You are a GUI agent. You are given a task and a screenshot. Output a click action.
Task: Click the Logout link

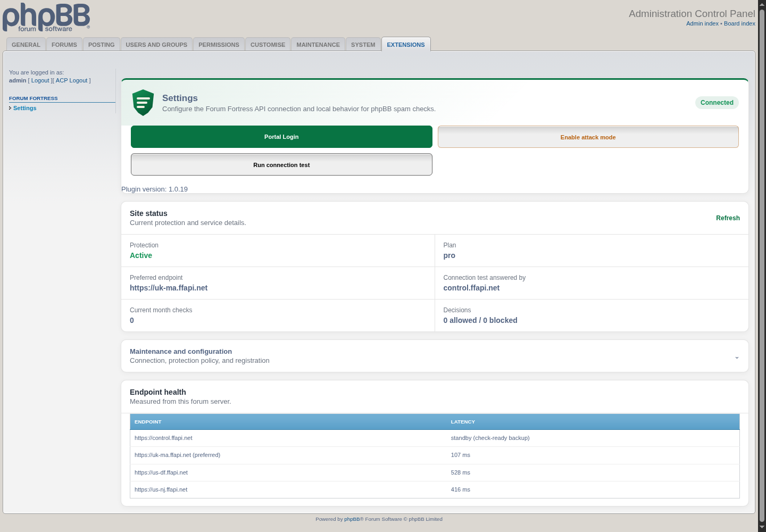click(x=40, y=80)
